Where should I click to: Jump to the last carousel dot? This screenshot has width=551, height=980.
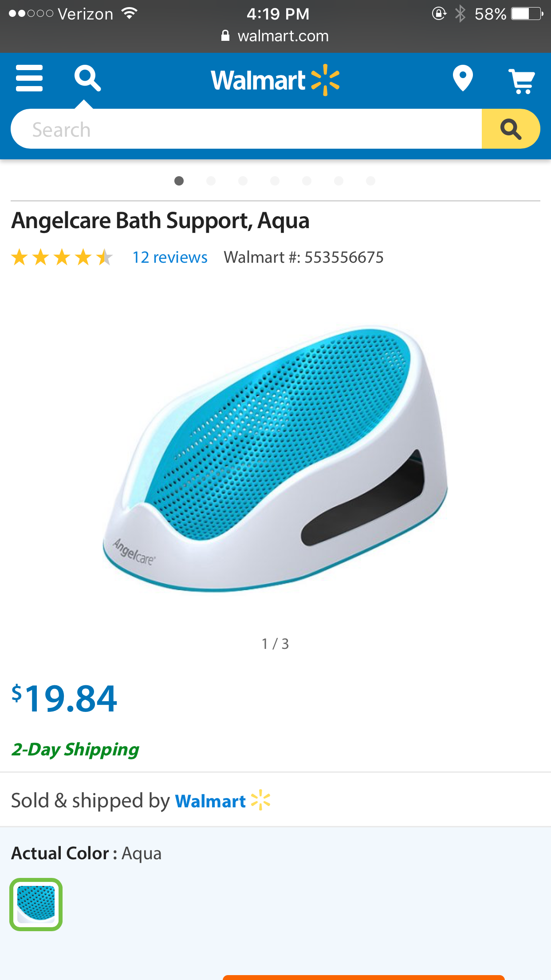370,181
